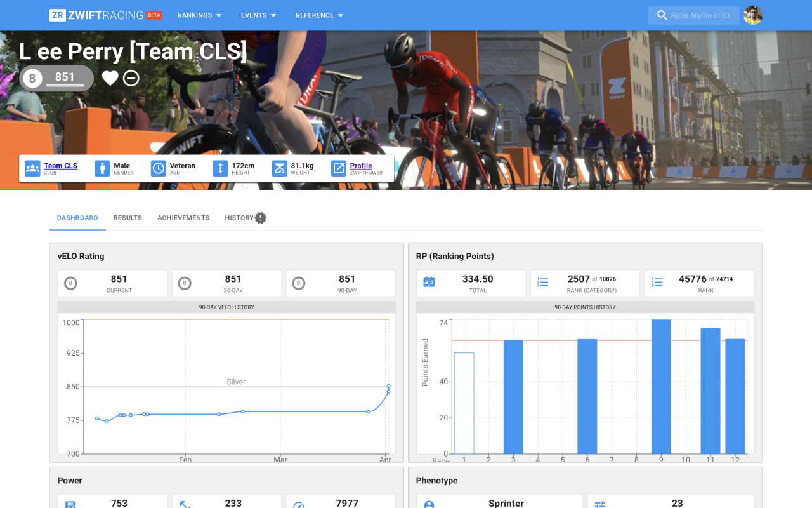Click the 90-Day Points History header

tap(585, 307)
